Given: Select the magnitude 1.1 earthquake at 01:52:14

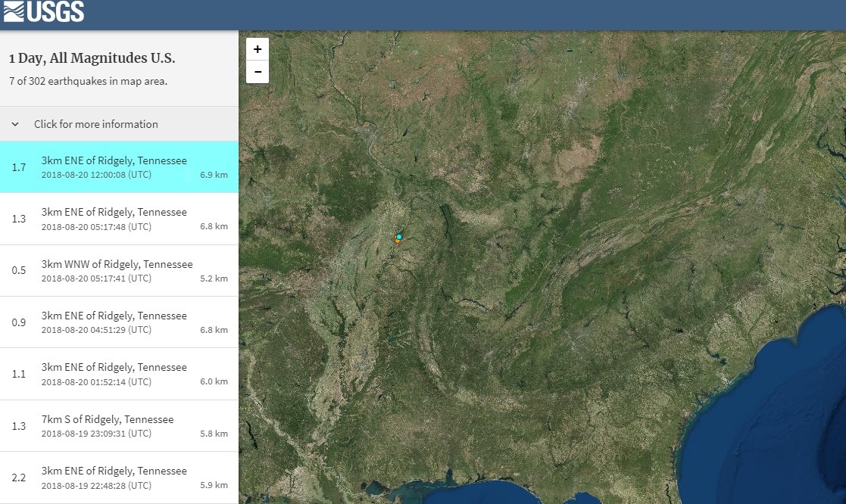Looking at the screenshot, I should click(114, 374).
